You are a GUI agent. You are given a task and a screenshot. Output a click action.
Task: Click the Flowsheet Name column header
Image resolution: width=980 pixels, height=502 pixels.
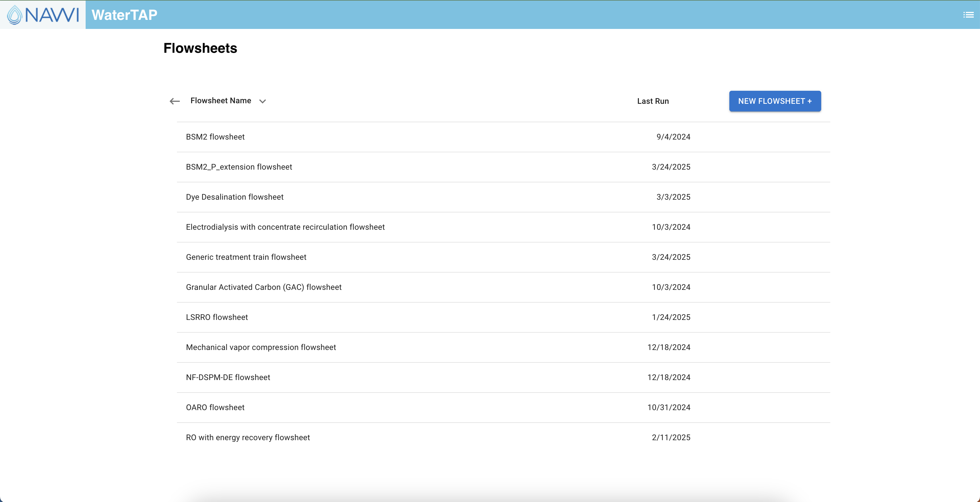(221, 100)
